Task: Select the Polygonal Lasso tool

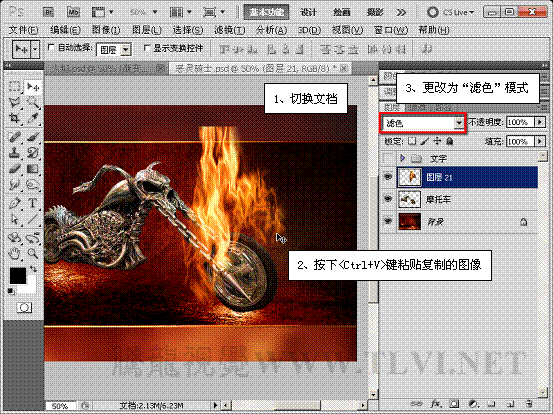Action: (x=14, y=103)
